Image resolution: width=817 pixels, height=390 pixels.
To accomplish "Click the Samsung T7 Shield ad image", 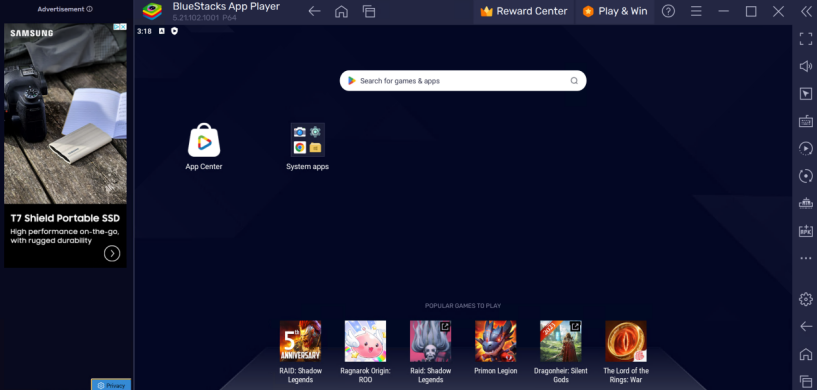I will click(65, 114).
